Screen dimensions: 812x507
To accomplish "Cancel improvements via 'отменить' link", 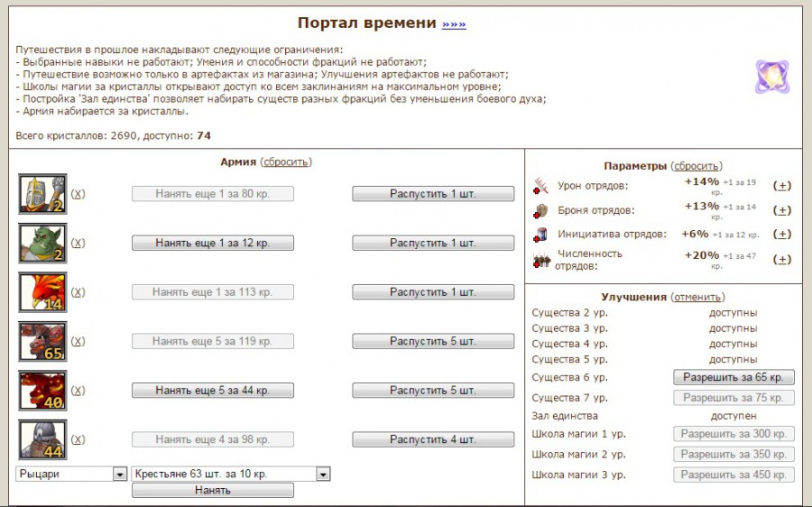I will (x=697, y=298).
